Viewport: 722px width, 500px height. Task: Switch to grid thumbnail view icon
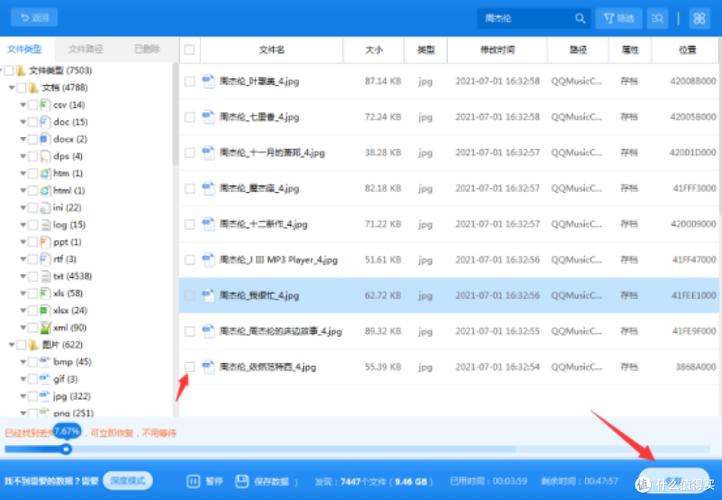coord(699,18)
